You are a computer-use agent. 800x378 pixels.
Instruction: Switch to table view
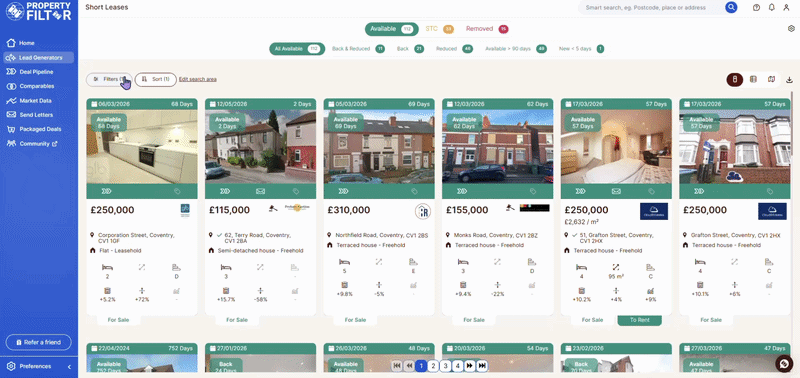tap(753, 80)
